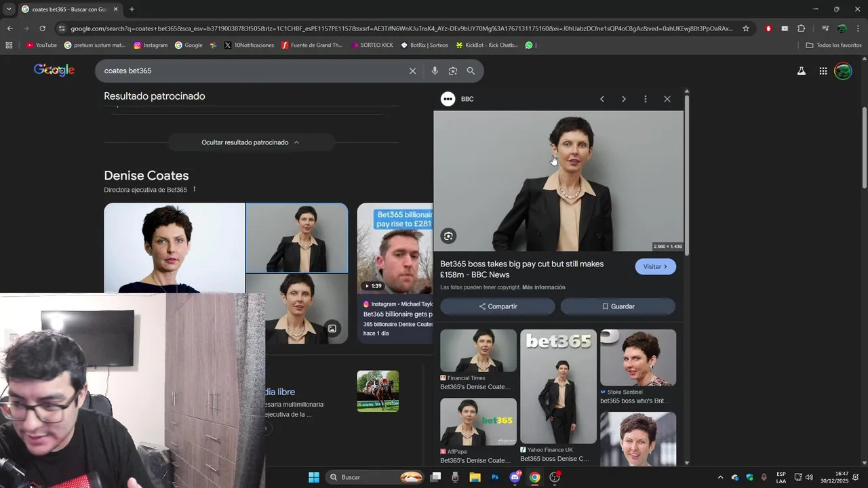Open the Todos los favoritos folder

pyautogui.click(x=833, y=45)
